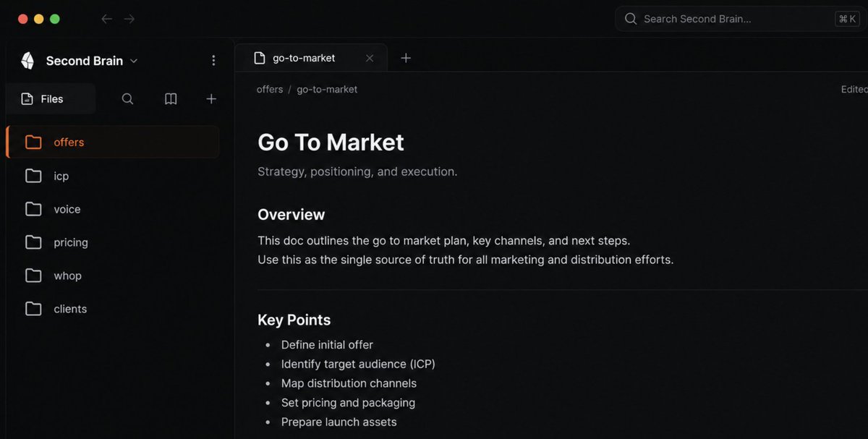Click 'Prepare launch assets' bullet
Viewport: 868px width, 439px height.
click(339, 422)
